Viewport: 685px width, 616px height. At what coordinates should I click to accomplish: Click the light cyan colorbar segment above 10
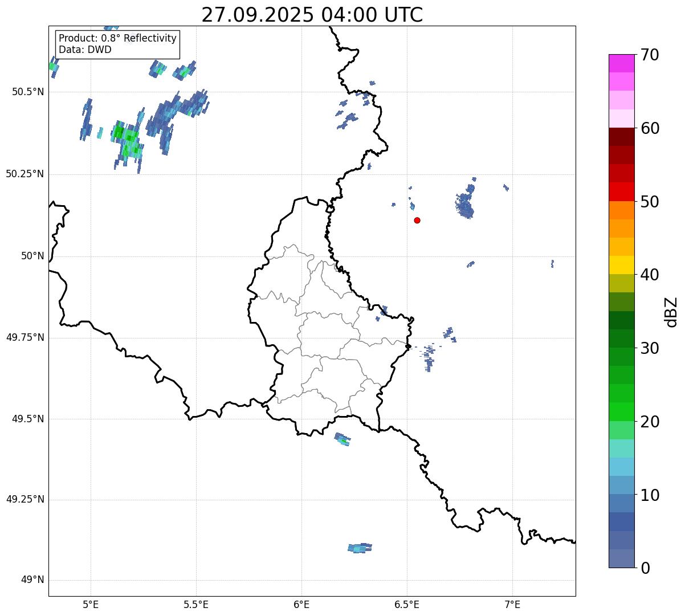(x=621, y=467)
